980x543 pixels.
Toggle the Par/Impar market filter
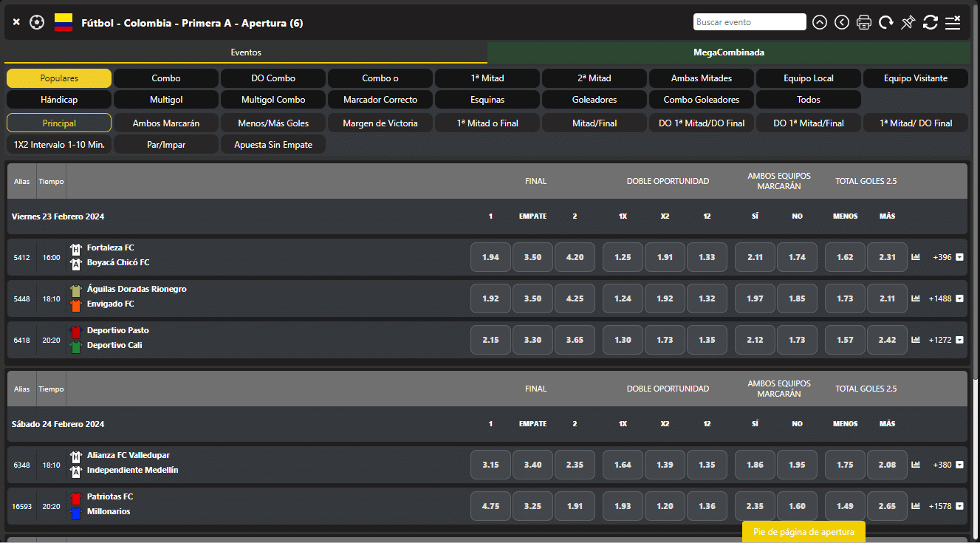[x=166, y=145]
